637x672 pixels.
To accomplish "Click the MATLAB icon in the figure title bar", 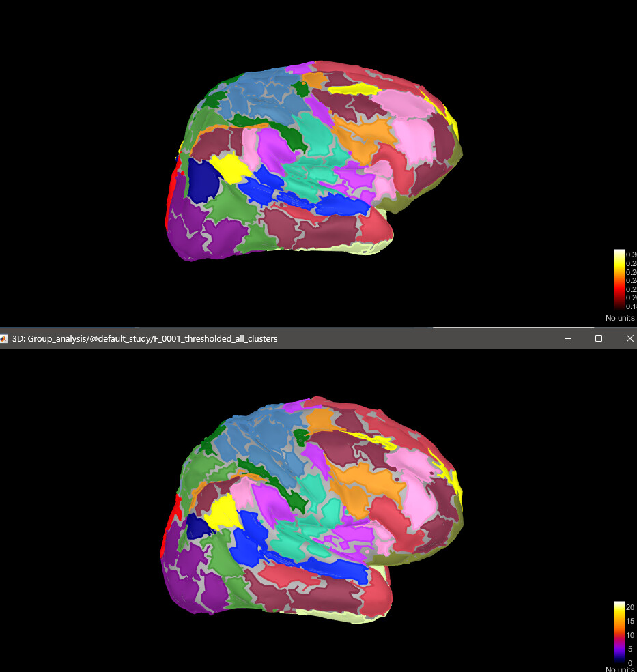I will [4, 338].
